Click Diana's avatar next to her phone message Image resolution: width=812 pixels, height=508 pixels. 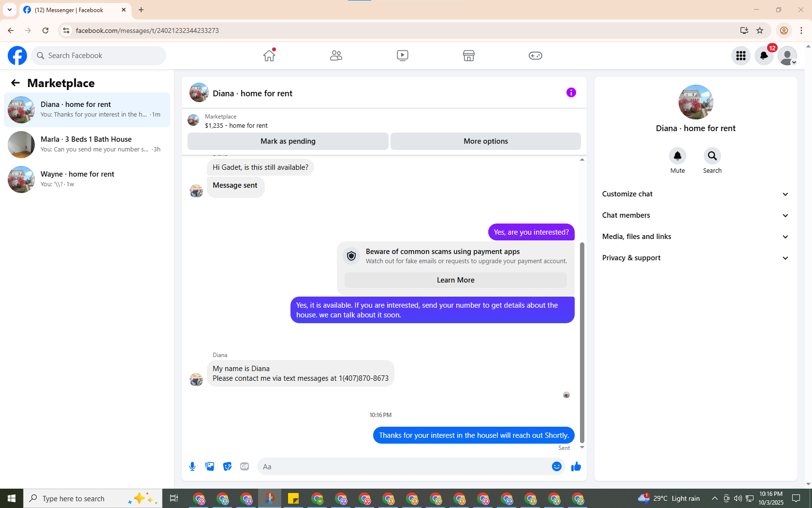click(196, 380)
